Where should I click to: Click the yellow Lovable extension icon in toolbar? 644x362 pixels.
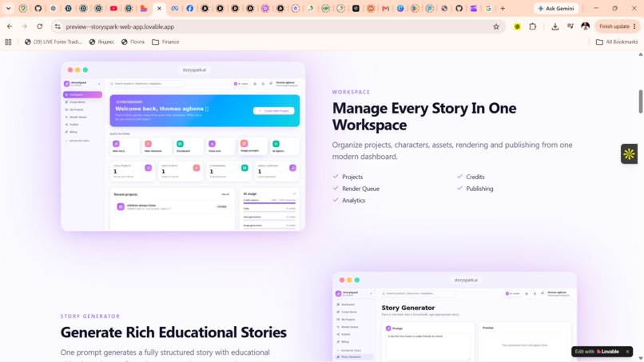click(x=517, y=26)
